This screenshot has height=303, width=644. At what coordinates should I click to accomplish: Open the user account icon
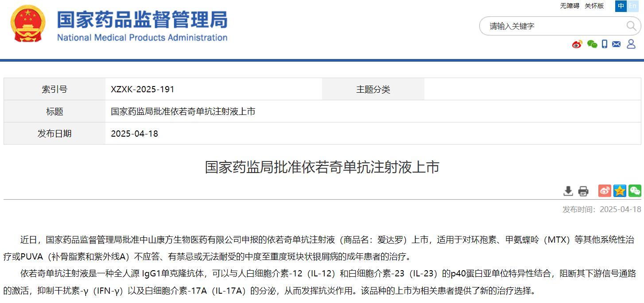(x=630, y=44)
